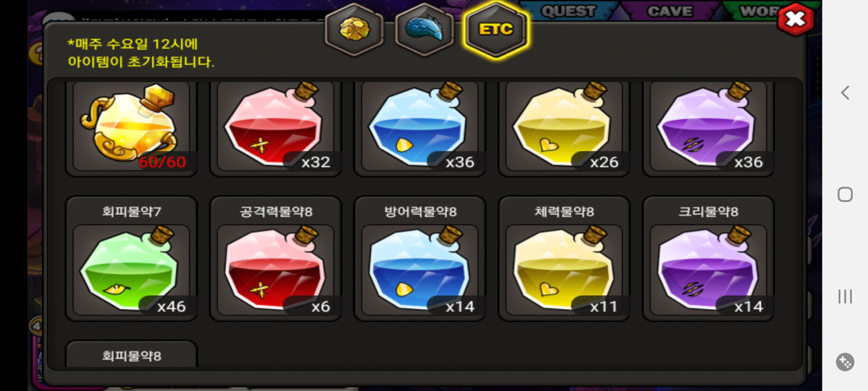This screenshot has width=868, height=391.
Task: Open the CAVE menu button
Action: click(x=670, y=11)
